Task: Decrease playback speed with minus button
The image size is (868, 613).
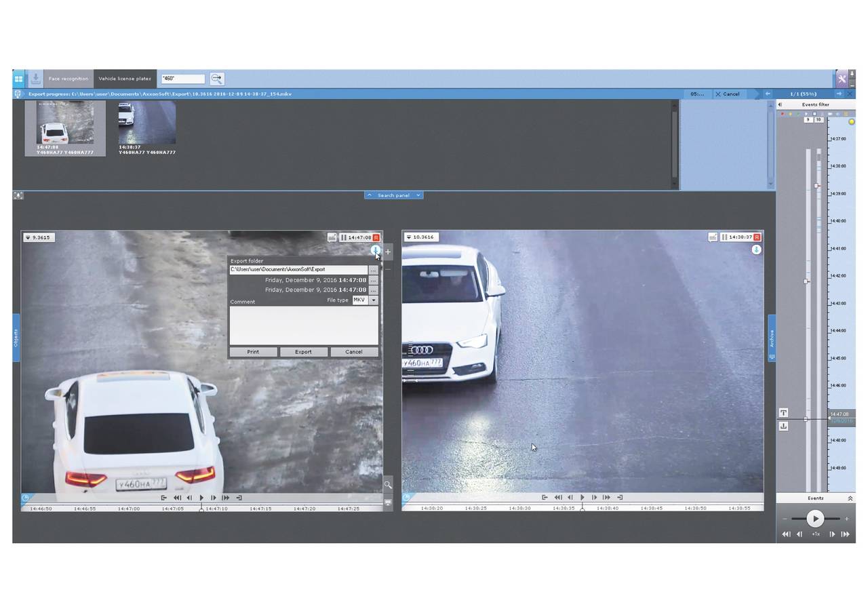Action: coord(785,519)
